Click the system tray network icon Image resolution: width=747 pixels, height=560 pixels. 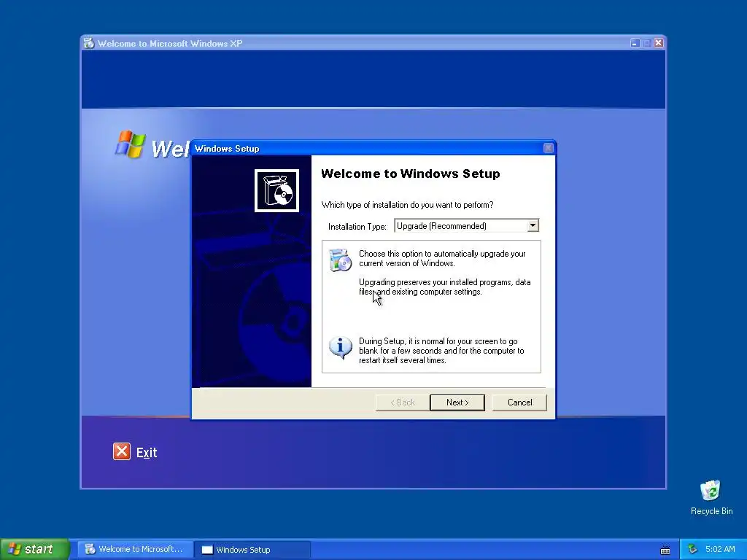692,549
